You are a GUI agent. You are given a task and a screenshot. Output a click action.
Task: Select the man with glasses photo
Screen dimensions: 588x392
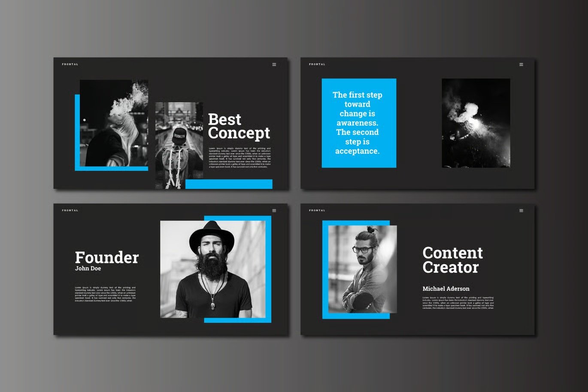click(x=362, y=269)
